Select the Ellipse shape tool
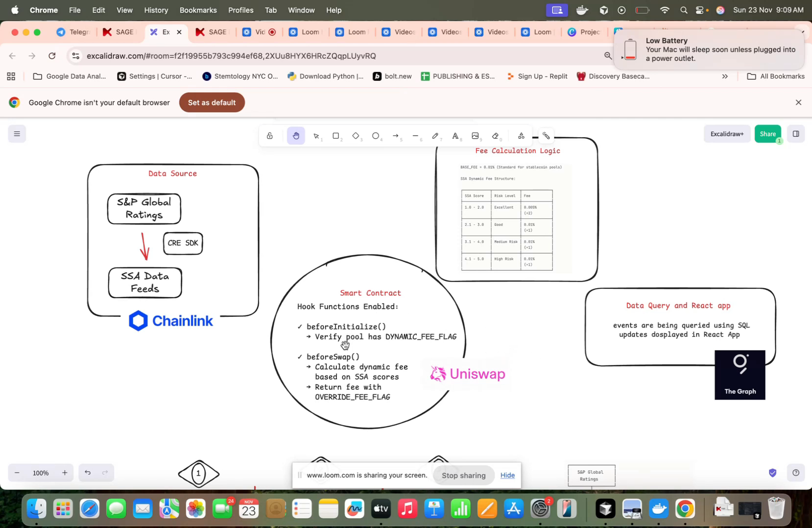This screenshot has height=528, width=812. 376,136
